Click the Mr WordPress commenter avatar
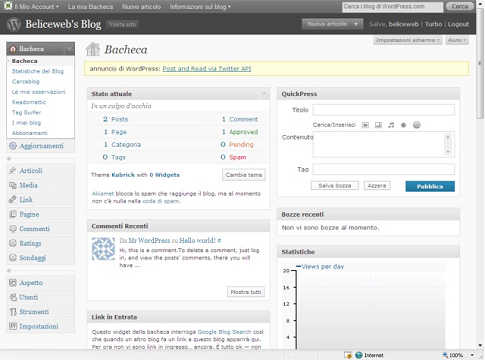Viewport: 485px width, 360px height. pyautogui.click(x=103, y=249)
